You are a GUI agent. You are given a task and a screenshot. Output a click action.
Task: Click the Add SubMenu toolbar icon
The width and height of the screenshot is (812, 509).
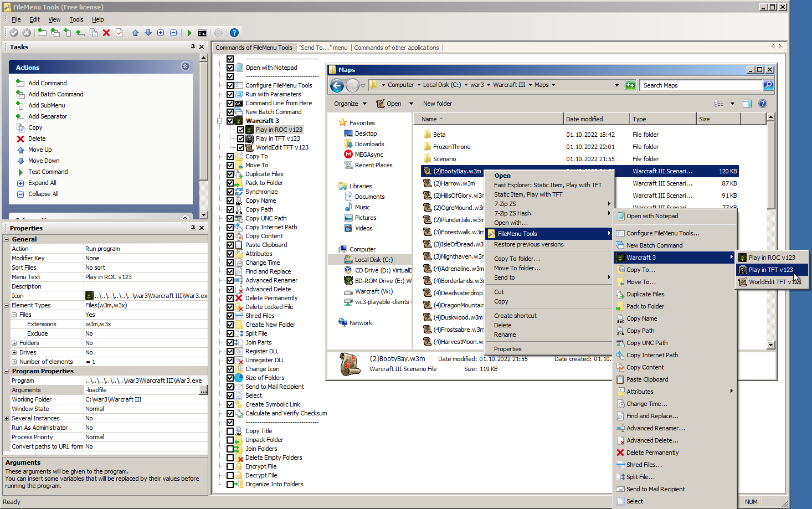[68, 33]
